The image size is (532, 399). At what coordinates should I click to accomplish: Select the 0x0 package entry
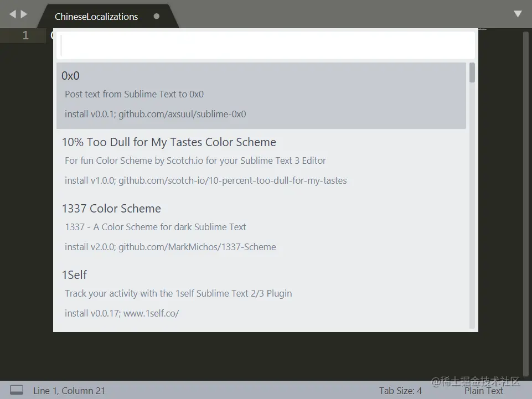(x=261, y=95)
